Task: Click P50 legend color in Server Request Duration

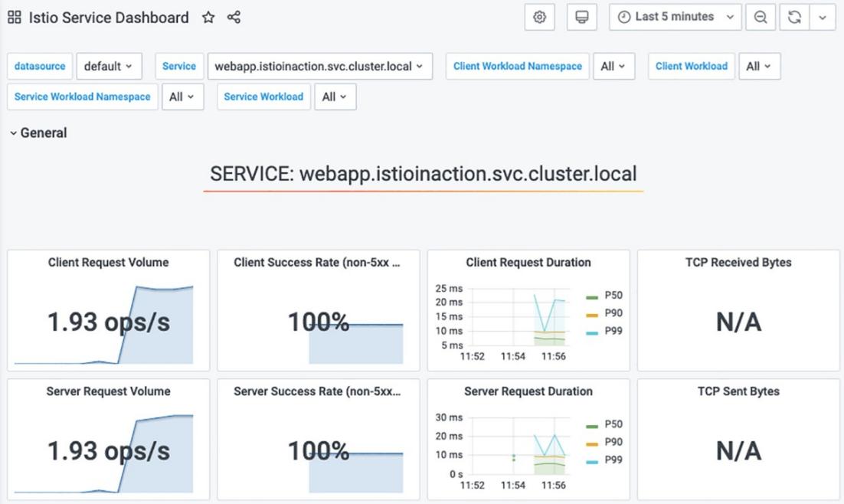Action: pyautogui.click(x=592, y=426)
